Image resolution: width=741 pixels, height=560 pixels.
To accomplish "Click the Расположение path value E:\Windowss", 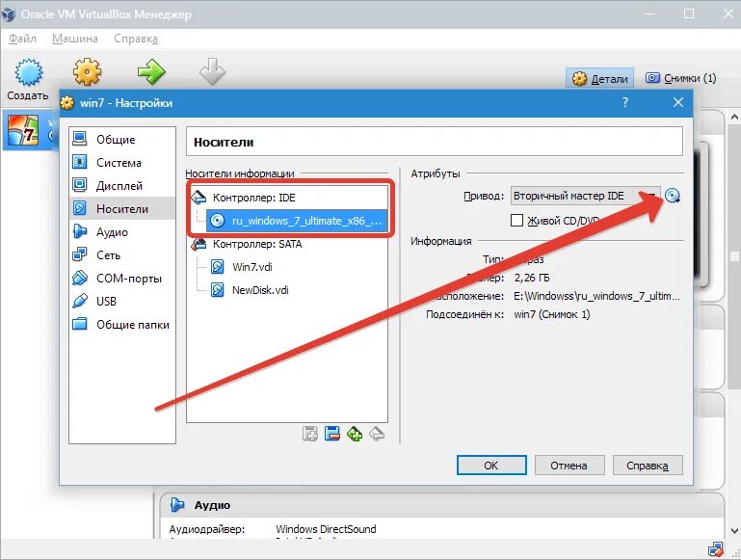I will tap(596, 296).
